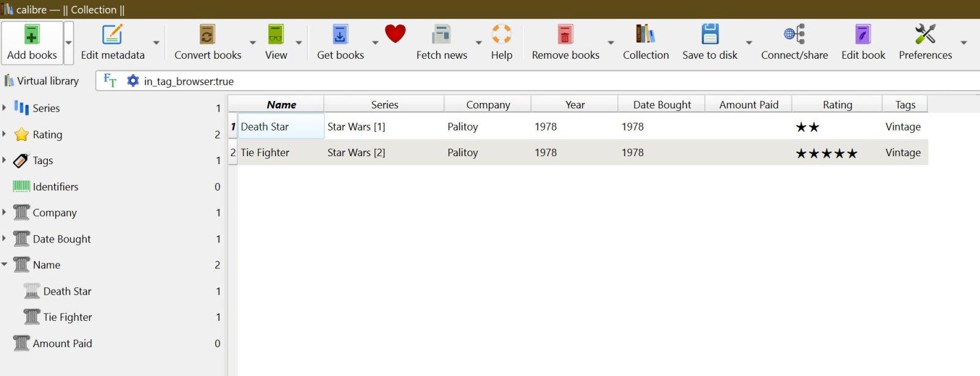Expand the Tags category

(x=4, y=160)
